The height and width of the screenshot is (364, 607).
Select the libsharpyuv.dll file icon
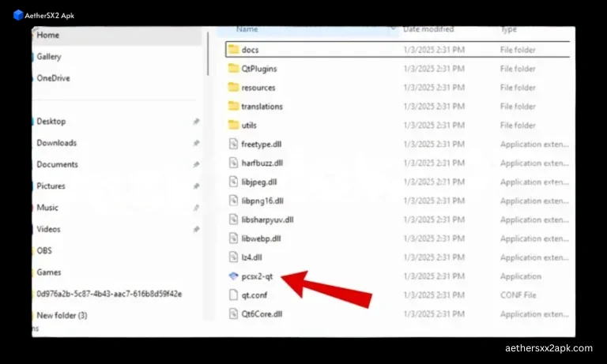tap(233, 220)
